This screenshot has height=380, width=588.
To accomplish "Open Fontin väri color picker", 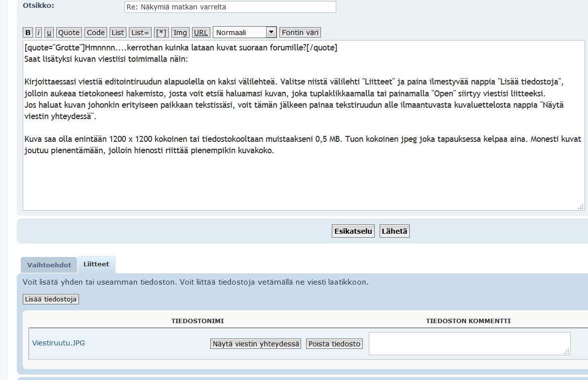I will (x=300, y=33).
